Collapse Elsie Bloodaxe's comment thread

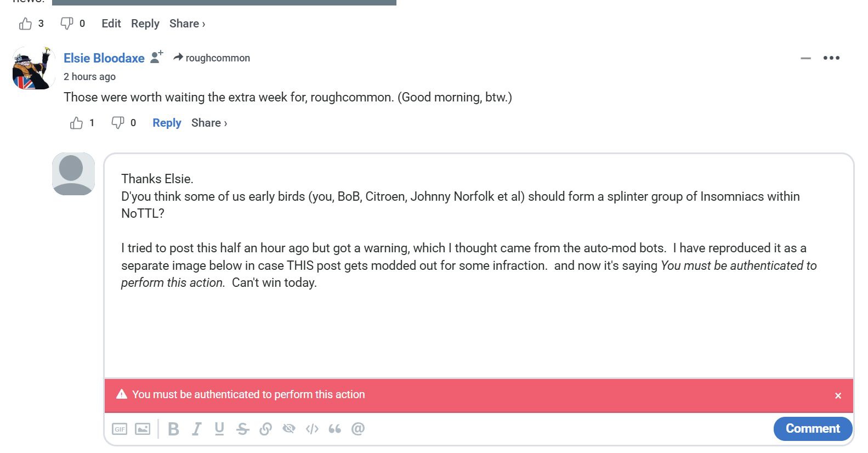coord(805,58)
